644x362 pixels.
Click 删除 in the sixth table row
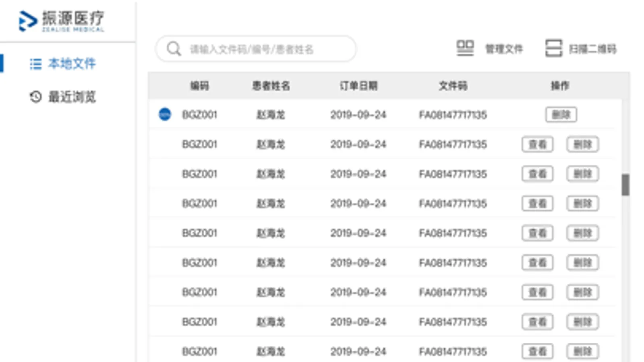582,263
